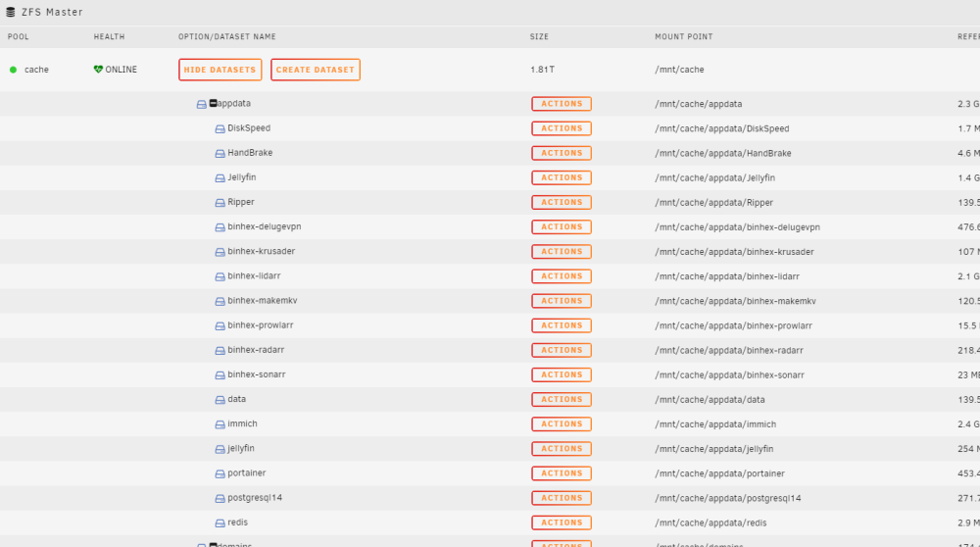Click the binhex-krusader dataset drive icon
This screenshot has height=547, width=980.
pos(220,252)
